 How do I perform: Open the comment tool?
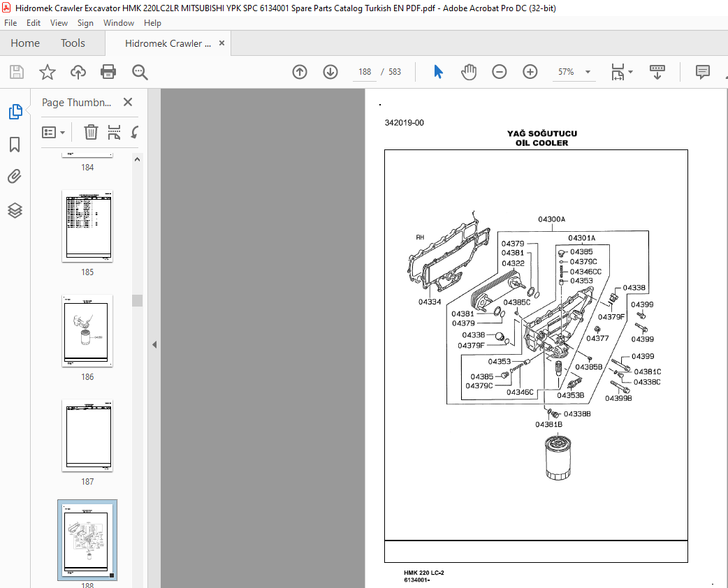click(x=702, y=72)
